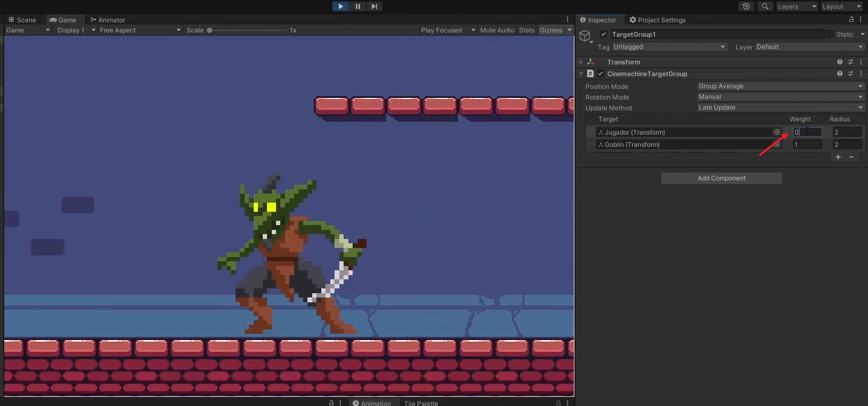
Task: Expand the Transform component
Action: coord(581,62)
